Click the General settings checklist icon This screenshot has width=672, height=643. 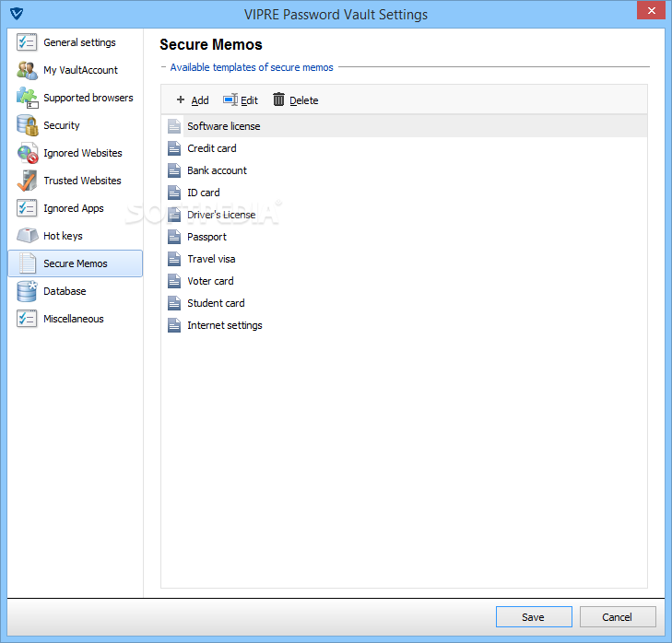27,42
